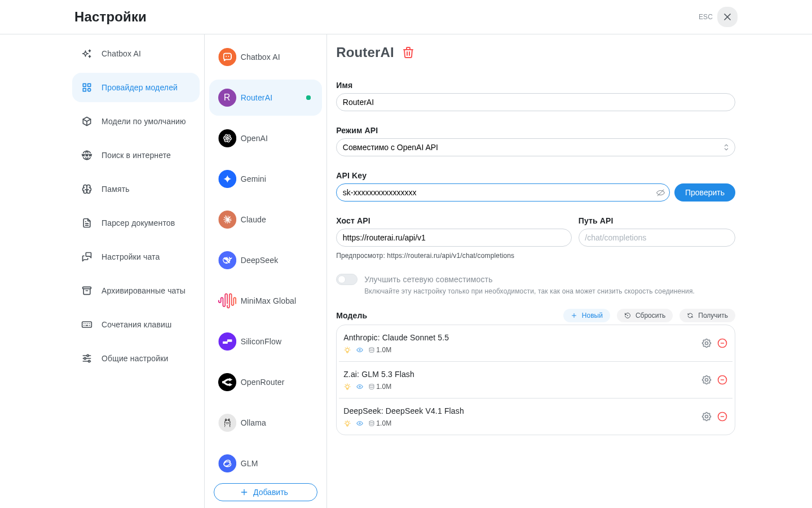The height and width of the screenshot is (508, 812).
Task: Open settings gear for DeepSeek V4.1 Flash
Action: pos(707,417)
